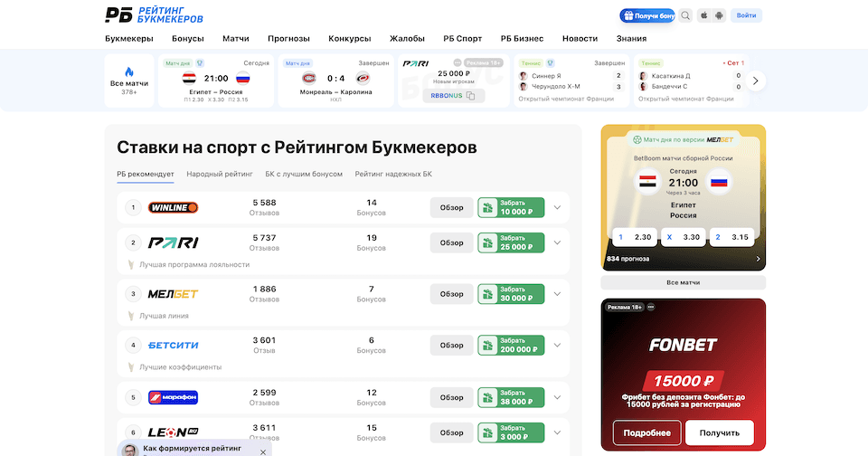Viewport: 868px width, 456px height.
Task: Click the search magnifier icon
Action: click(x=685, y=15)
